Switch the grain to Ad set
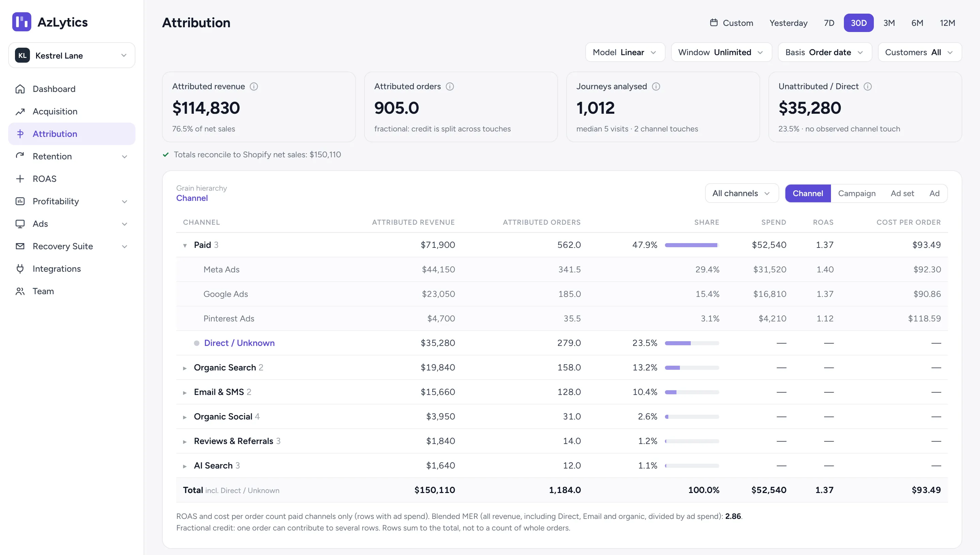This screenshot has width=980, height=555. (902, 193)
